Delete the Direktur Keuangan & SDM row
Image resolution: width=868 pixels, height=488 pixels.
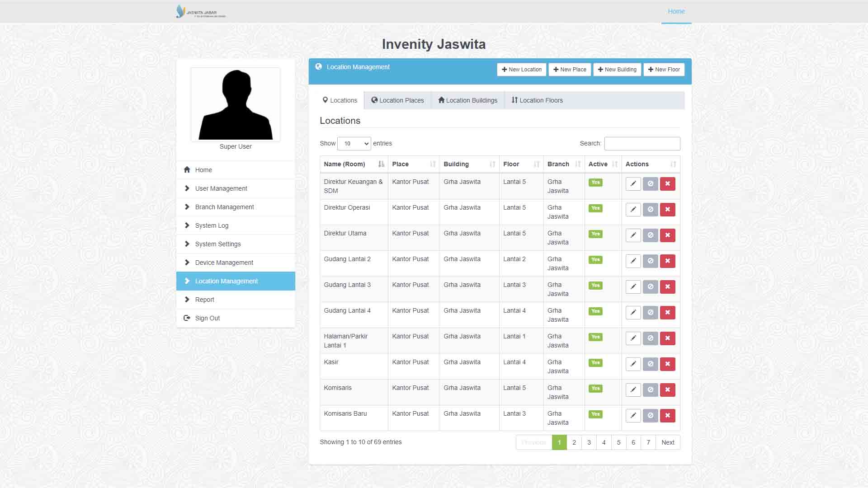[667, 184]
